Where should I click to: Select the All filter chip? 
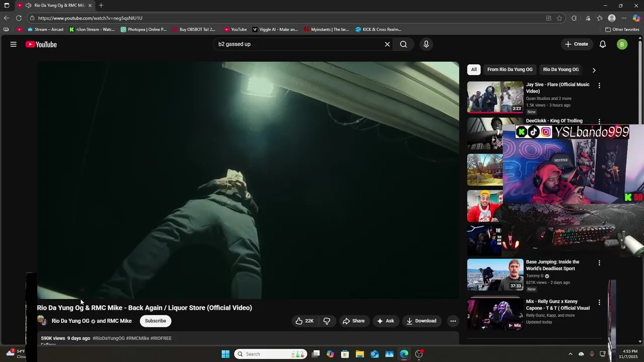pos(474,70)
